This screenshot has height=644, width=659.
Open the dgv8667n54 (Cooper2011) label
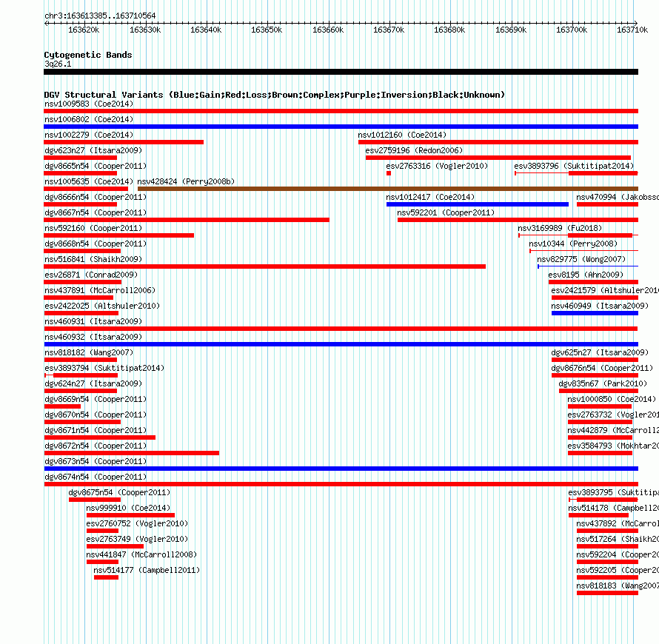tap(96, 212)
